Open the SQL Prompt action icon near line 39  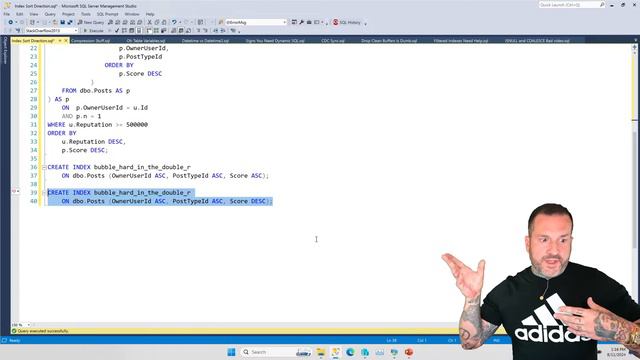16,191
